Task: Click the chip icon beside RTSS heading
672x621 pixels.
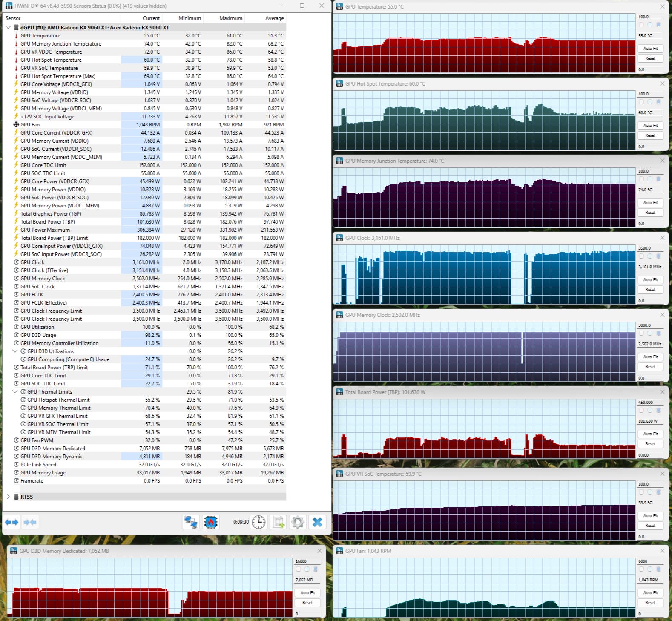Action: coord(16,497)
